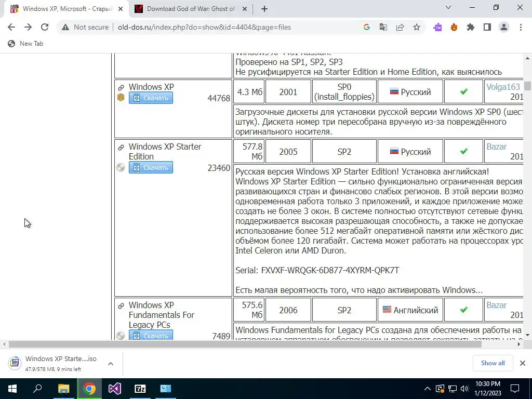The height and width of the screenshot is (399, 532).
Task: Click the horizontal scrollbar thumb
Action: [245, 344]
